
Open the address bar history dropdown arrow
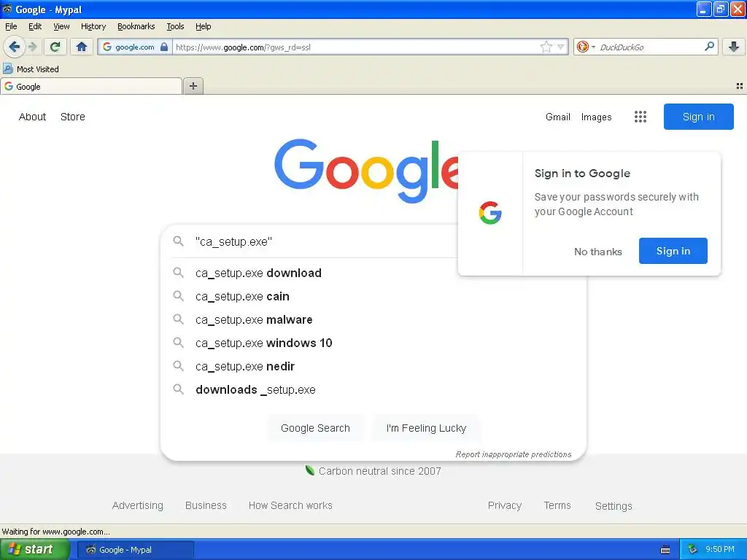pyautogui.click(x=561, y=47)
